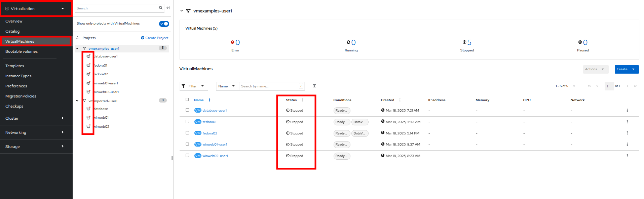
Task: Open kebab menu for winweb02-user1 row
Action: [x=627, y=156]
